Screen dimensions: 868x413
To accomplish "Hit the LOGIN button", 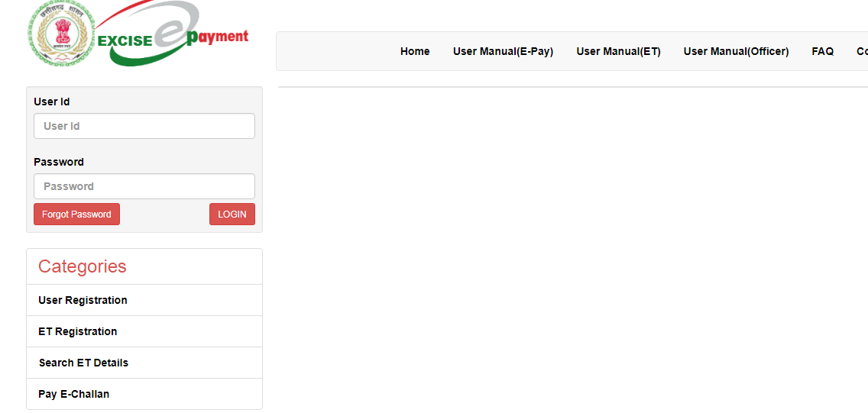I will coord(232,215).
